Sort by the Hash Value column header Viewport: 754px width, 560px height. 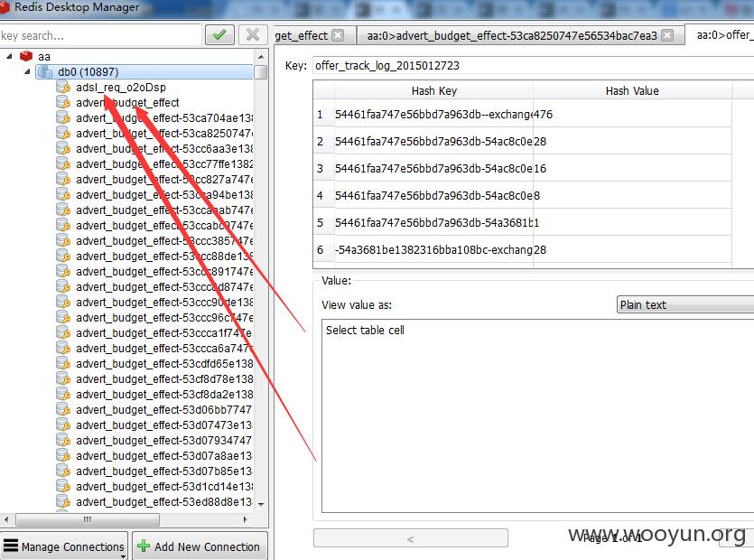coord(632,91)
